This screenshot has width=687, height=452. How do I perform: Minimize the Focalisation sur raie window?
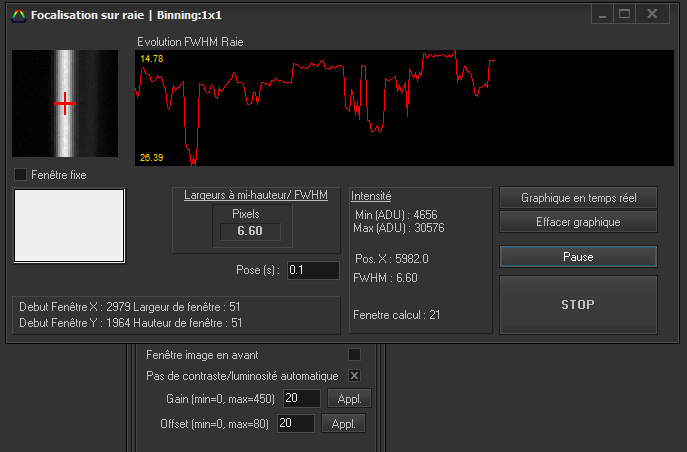[x=601, y=14]
